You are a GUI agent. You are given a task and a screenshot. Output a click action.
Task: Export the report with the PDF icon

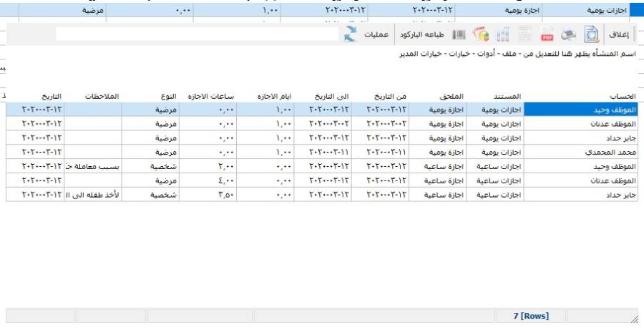click(x=547, y=35)
